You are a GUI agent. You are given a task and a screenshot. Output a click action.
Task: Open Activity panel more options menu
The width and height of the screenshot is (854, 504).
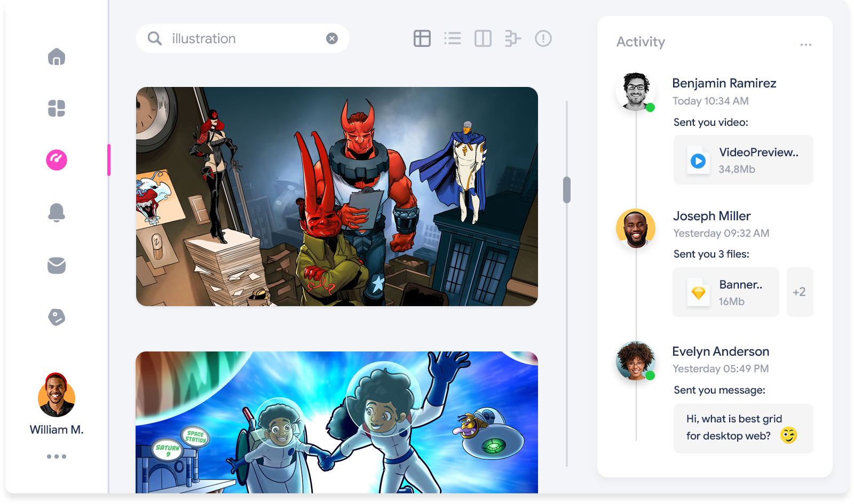806,45
